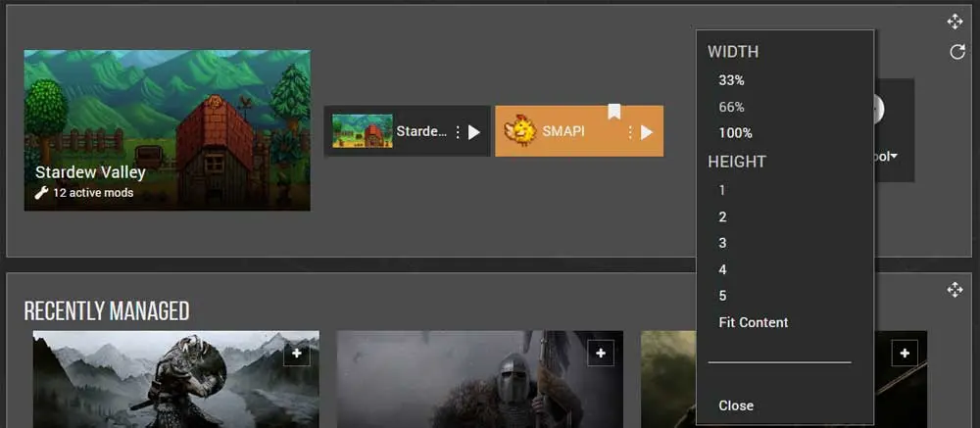The image size is (980, 428).
Task: Set dashlet height to 4
Action: pyautogui.click(x=722, y=270)
